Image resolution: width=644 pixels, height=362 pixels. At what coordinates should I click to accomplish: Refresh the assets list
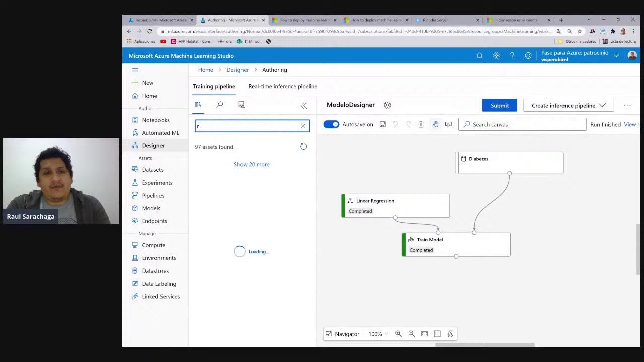point(303,147)
